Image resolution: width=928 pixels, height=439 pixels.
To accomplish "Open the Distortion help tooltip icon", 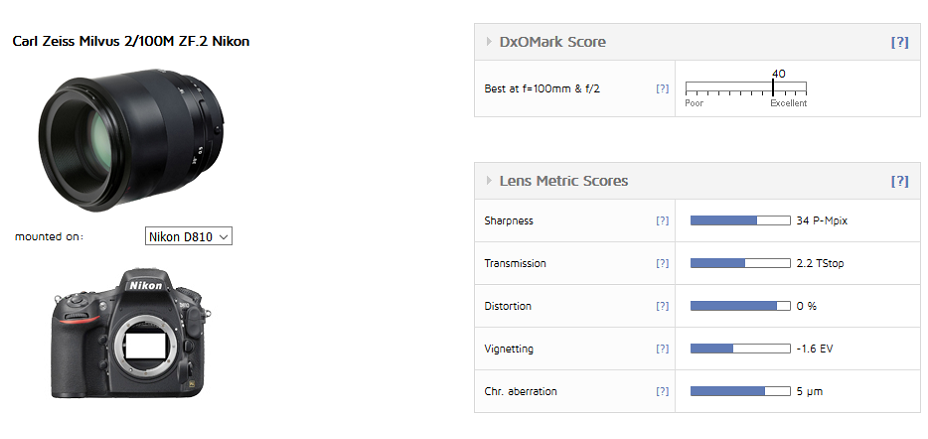I will (662, 306).
